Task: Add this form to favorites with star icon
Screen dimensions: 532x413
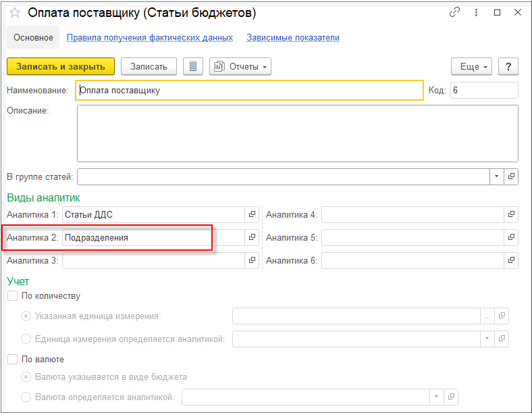Action: 14,13
